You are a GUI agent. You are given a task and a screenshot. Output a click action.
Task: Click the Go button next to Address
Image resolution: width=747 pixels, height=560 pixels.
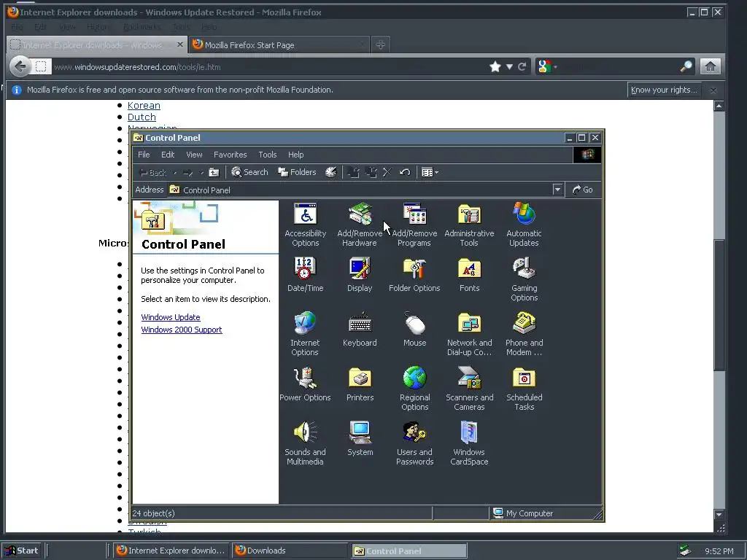pyautogui.click(x=583, y=190)
